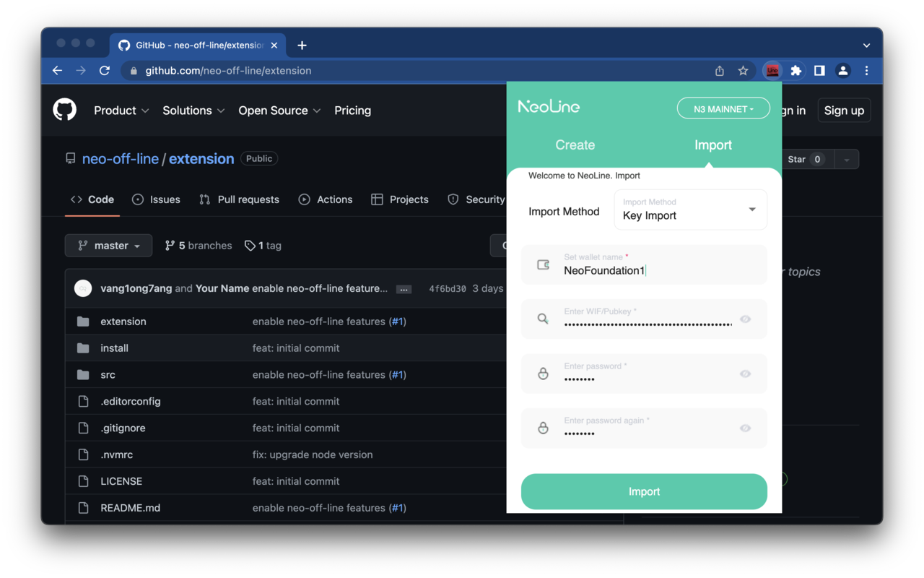This screenshot has height=578, width=924.
Task: Open the Solutions menu dropdown
Action: tap(193, 111)
